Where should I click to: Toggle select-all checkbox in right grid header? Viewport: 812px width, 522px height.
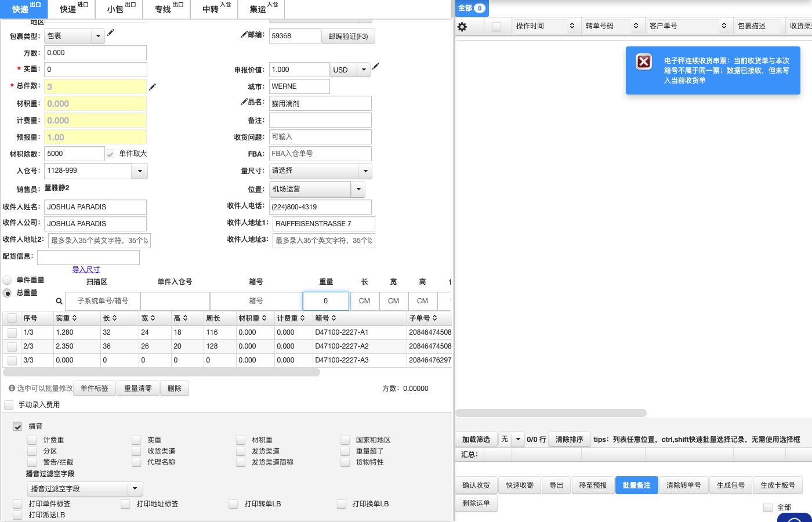pyautogui.click(x=496, y=27)
